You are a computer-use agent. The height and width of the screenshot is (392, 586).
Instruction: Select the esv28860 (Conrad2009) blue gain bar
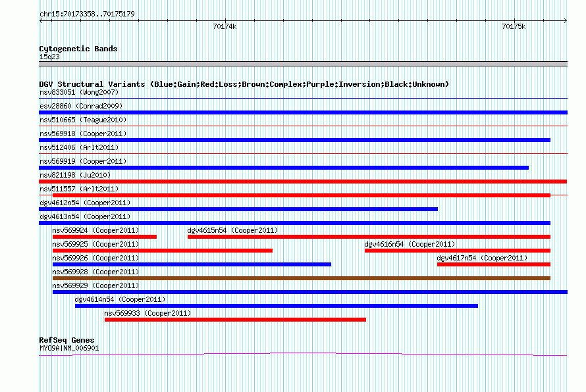point(303,112)
